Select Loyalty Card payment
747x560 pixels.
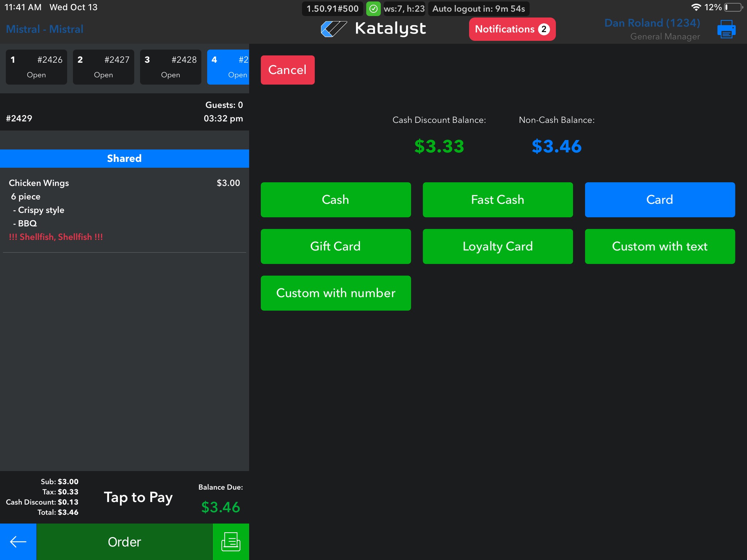498,246
